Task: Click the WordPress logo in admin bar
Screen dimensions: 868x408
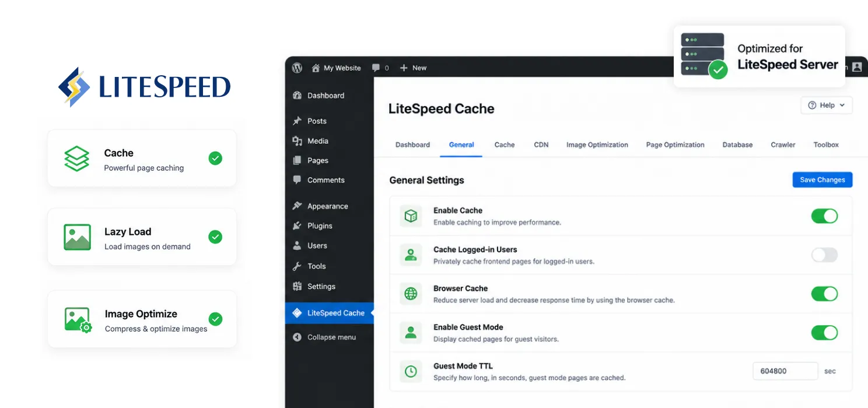Action: 297,68
